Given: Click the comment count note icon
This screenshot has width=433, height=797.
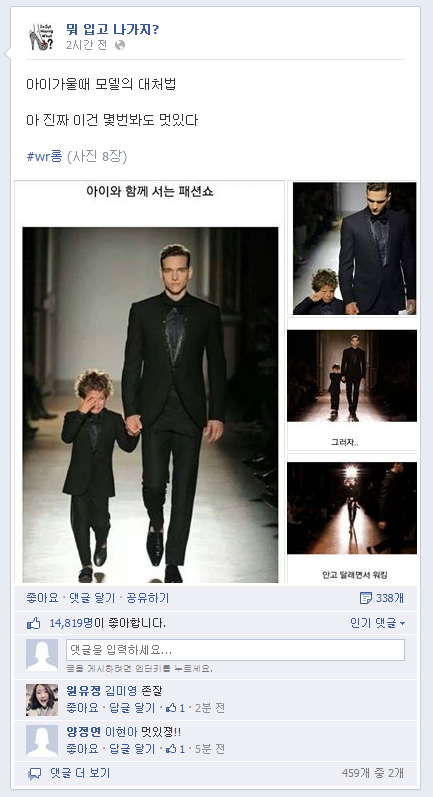Looking at the screenshot, I should 365,598.
